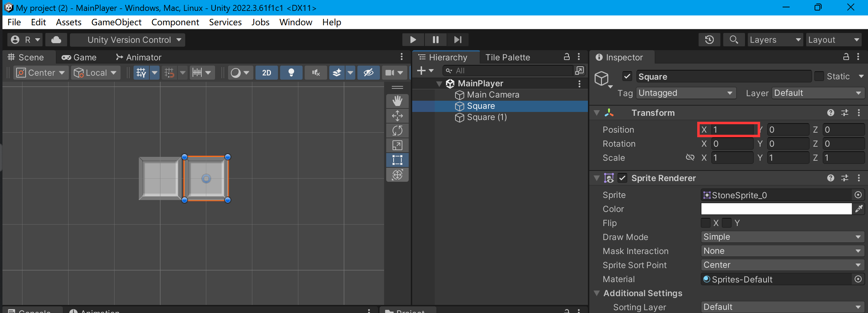
Task: Open Sprite Renderer context menu dots
Action: [x=859, y=178]
